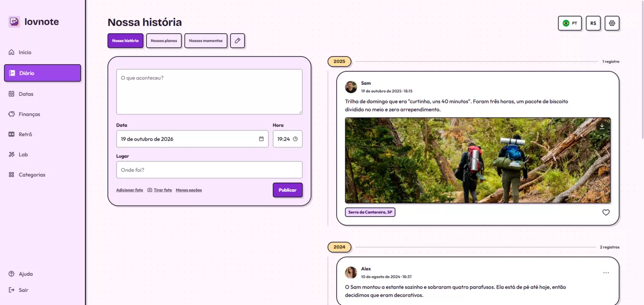Click the '1 registro' count text
This screenshot has width=644, height=305.
(x=611, y=62)
